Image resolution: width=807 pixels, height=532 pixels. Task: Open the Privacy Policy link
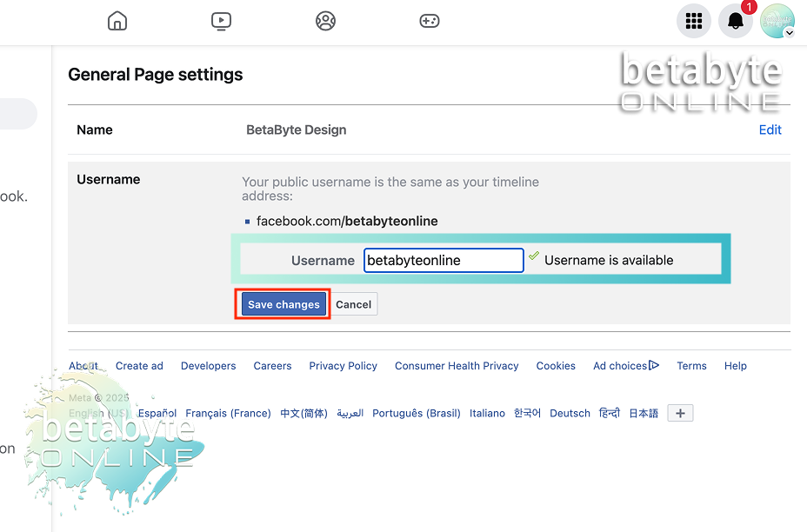pos(343,366)
